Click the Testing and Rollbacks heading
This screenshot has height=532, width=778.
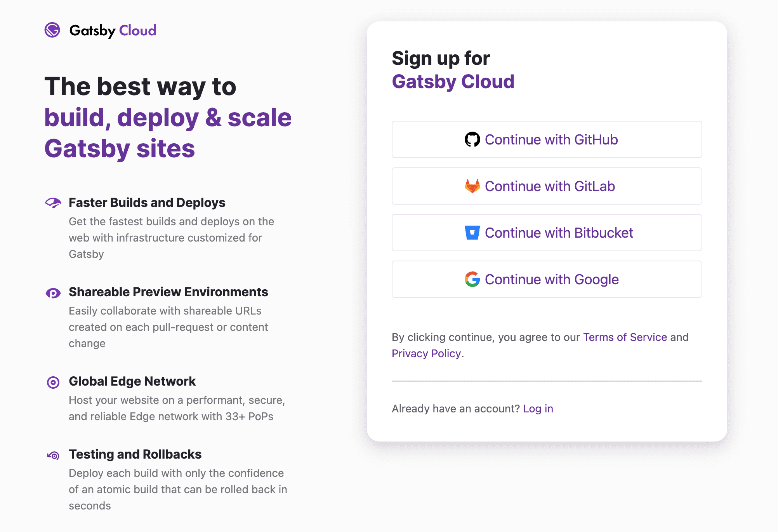click(135, 454)
